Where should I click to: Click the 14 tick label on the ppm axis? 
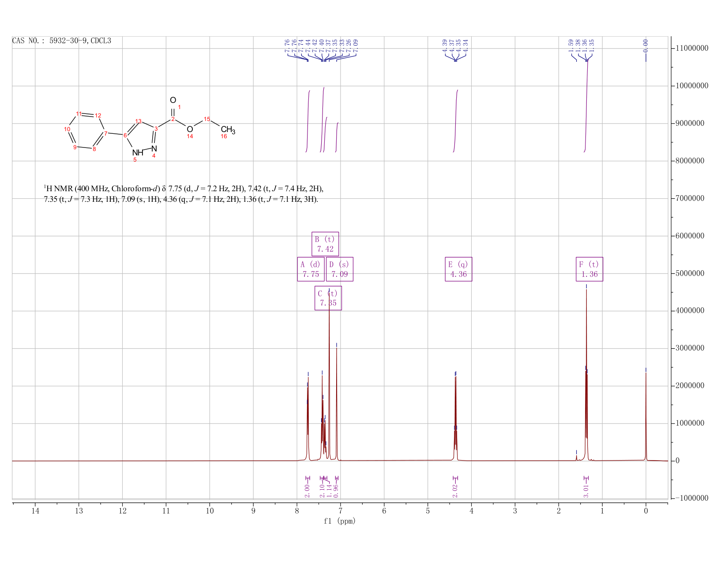[x=35, y=511]
